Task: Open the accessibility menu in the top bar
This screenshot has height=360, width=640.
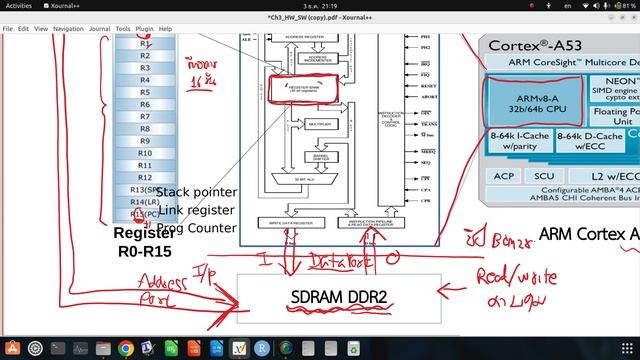Action: (549, 6)
